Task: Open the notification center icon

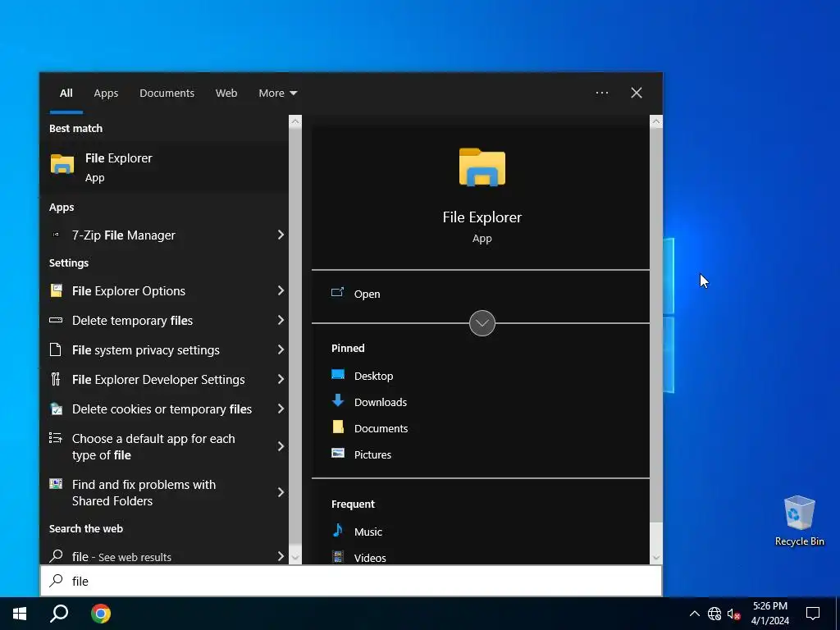Action: click(813, 614)
